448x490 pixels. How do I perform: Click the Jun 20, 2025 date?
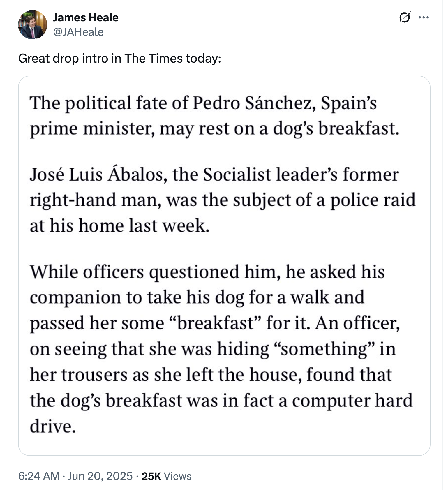tap(100, 476)
